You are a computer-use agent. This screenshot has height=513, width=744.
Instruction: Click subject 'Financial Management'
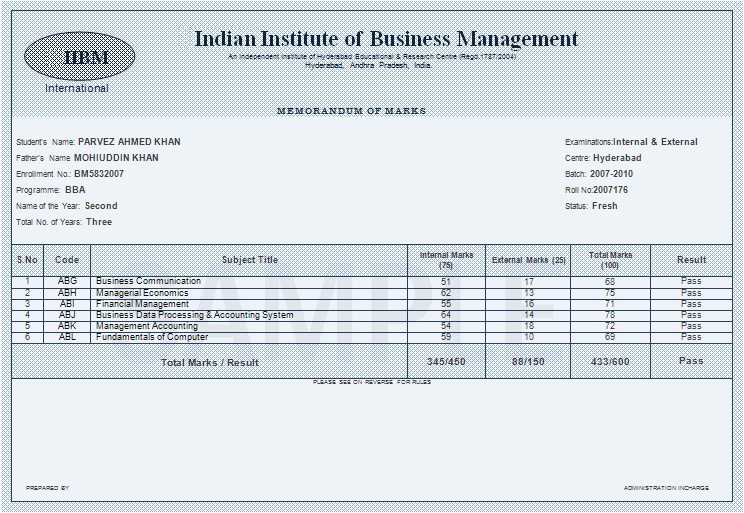pyautogui.click(x=142, y=304)
